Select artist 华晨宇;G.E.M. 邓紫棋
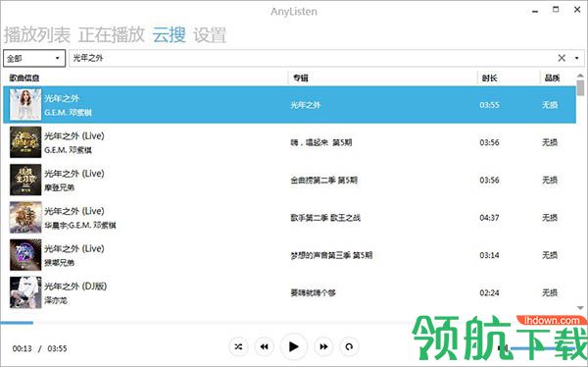 tap(80, 225)
